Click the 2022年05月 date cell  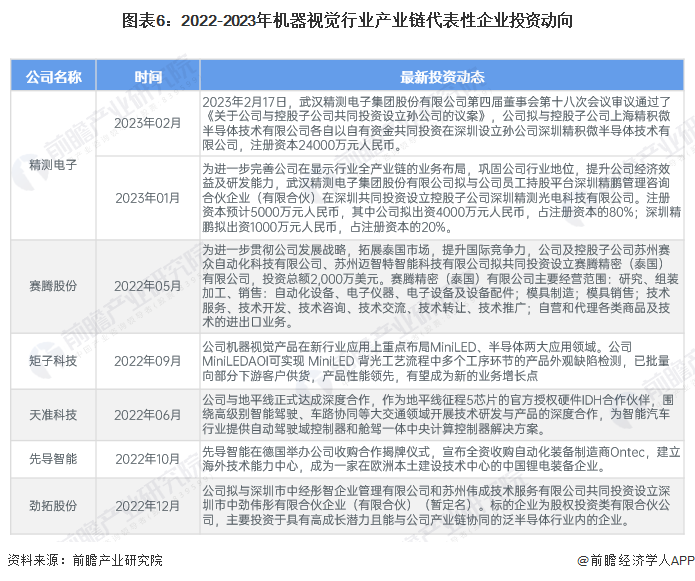[148, 286]
